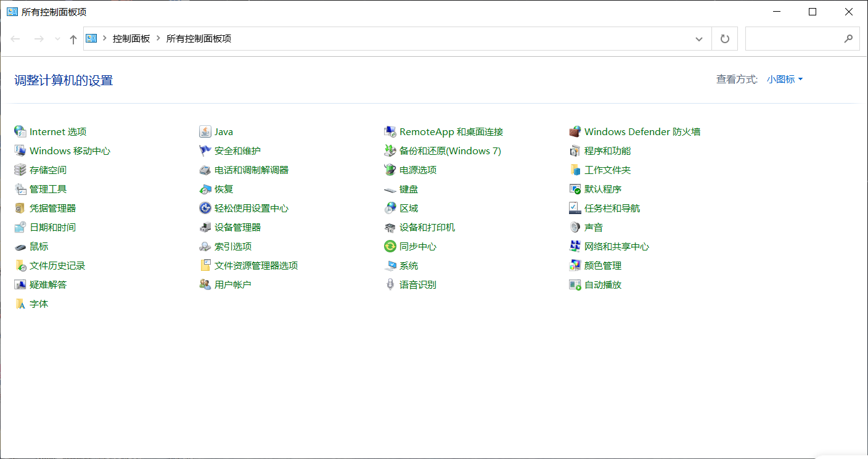Open the 自动播放 icon
The height and width of the screenshot is (459, 868).
(x=575, y=284)
